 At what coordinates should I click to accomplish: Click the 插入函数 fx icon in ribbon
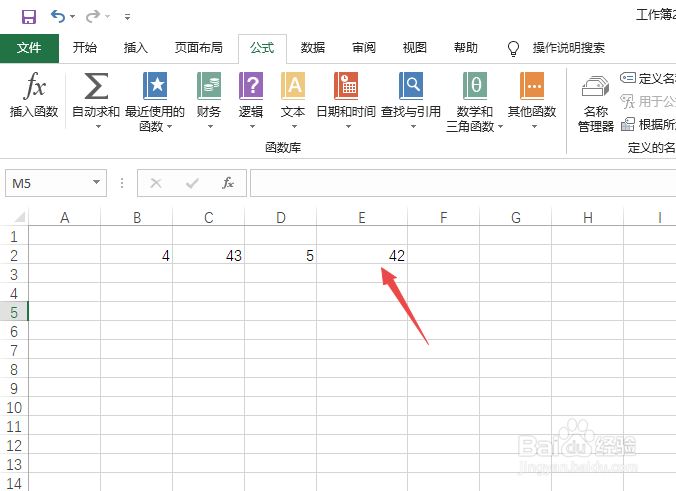(x=34, y=86)
